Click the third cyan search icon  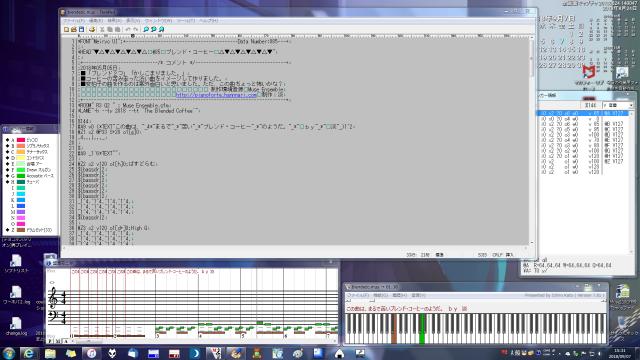[x=161, y=29]
